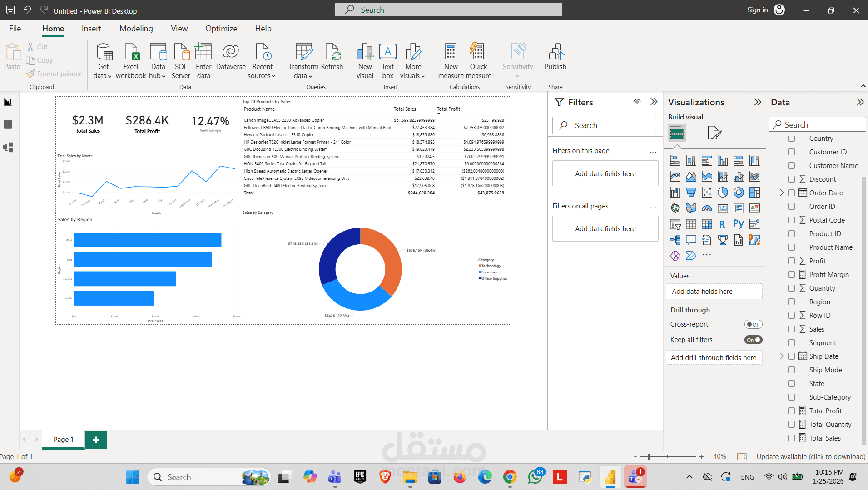This screenshot has height=490, width=868.
Task: Choose the Python visual icon
Action: tap(739, 224)
